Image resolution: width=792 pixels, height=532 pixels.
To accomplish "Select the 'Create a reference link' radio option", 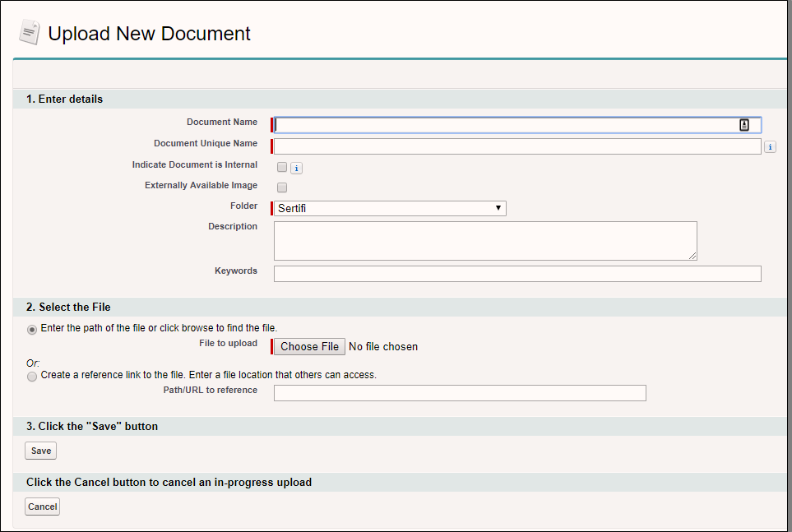I will click(x=32, y=376).
